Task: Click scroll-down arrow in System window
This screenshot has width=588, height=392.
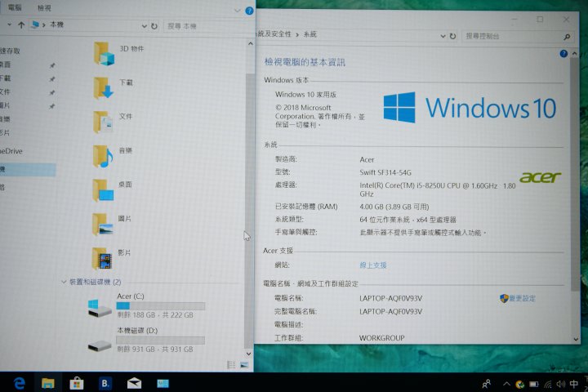Action: [x=575, y=339]
